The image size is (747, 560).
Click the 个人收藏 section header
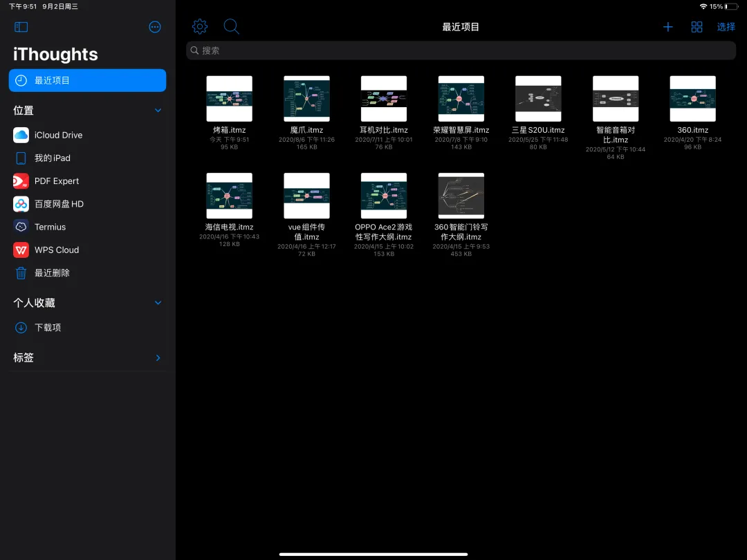(35, 303)
